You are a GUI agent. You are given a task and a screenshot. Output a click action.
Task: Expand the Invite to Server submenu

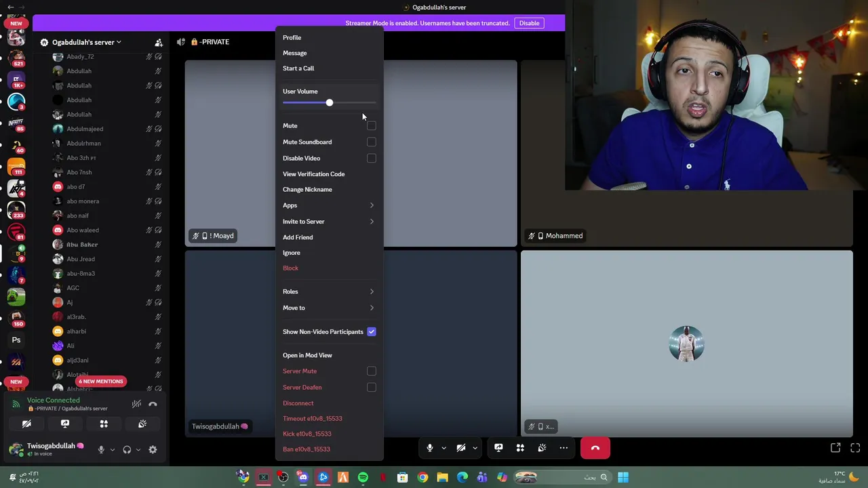329,222
